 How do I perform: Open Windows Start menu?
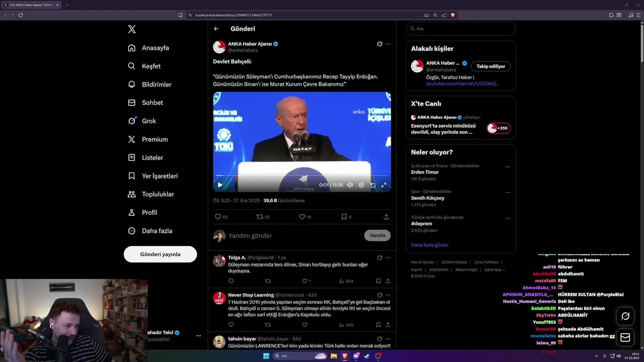pos(266,356)
